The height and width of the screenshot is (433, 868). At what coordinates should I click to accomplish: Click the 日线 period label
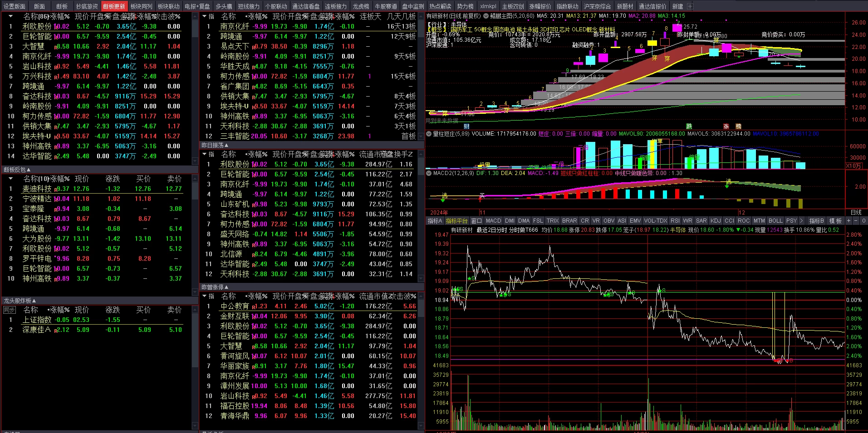pos(856,212)
